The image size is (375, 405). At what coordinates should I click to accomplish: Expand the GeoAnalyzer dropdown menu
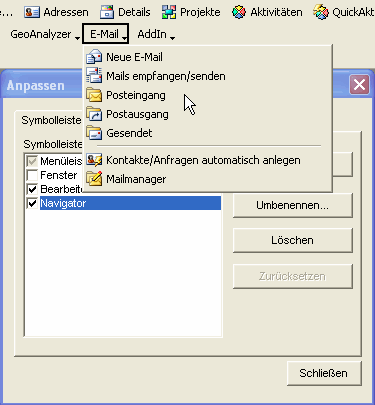pyautogui.click(x=45, y=34)
